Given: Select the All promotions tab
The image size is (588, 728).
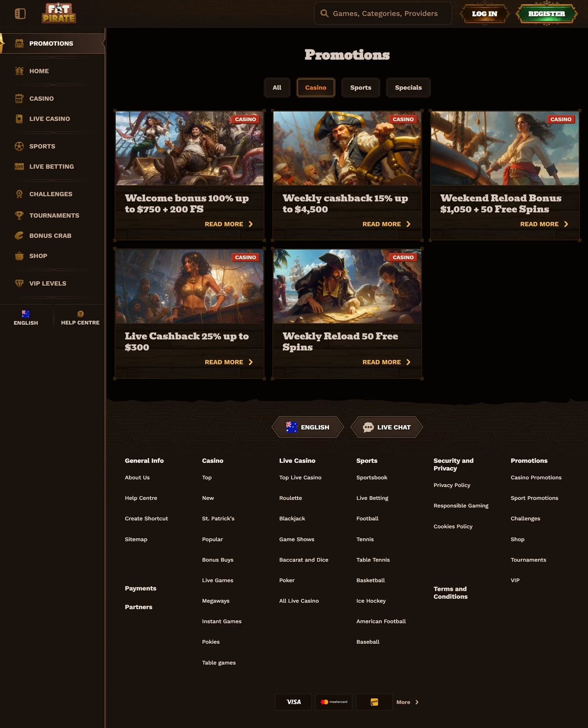Looking at the screenshot, I should [277, 87].
